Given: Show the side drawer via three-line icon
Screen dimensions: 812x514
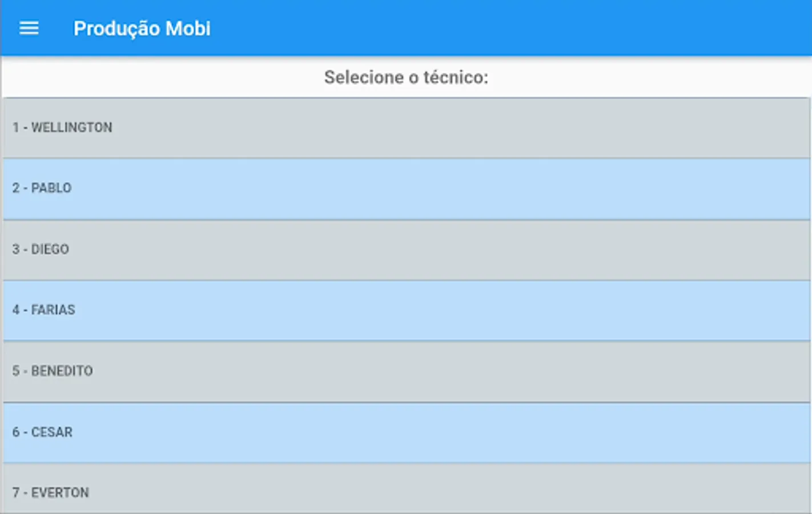Looking at the screenshot, I should coord(29,28).
